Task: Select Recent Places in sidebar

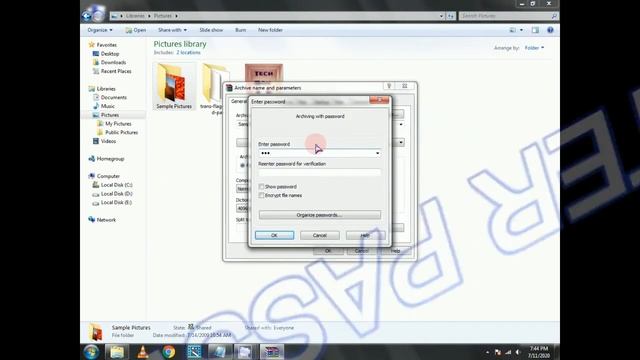Action: click(116, 71)
